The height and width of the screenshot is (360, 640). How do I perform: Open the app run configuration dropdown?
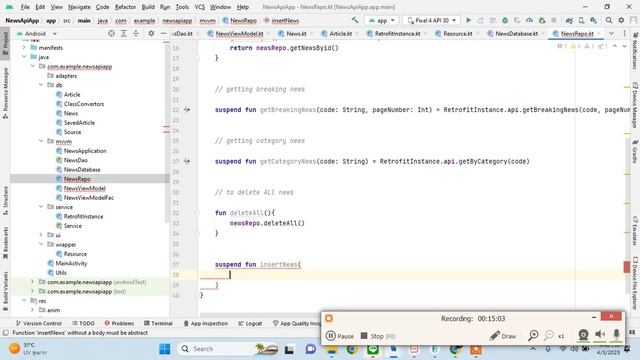tap(381, 20)
